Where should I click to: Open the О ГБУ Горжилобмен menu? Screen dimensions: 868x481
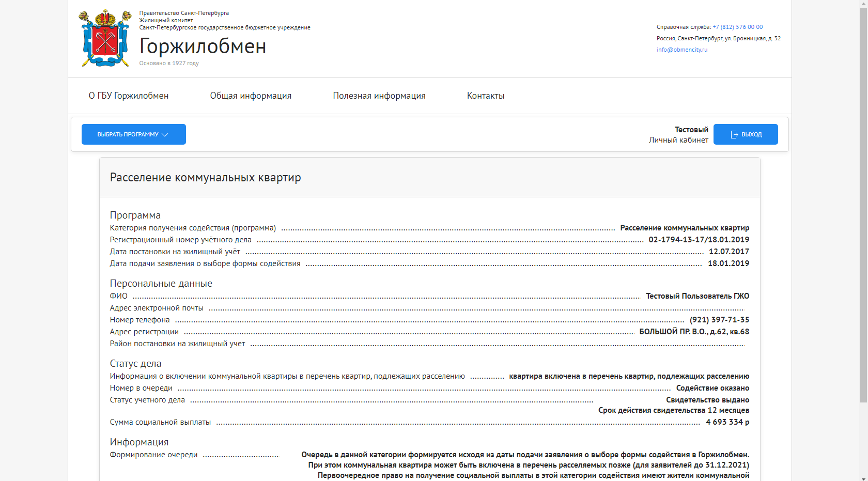(x=129, y=96)
